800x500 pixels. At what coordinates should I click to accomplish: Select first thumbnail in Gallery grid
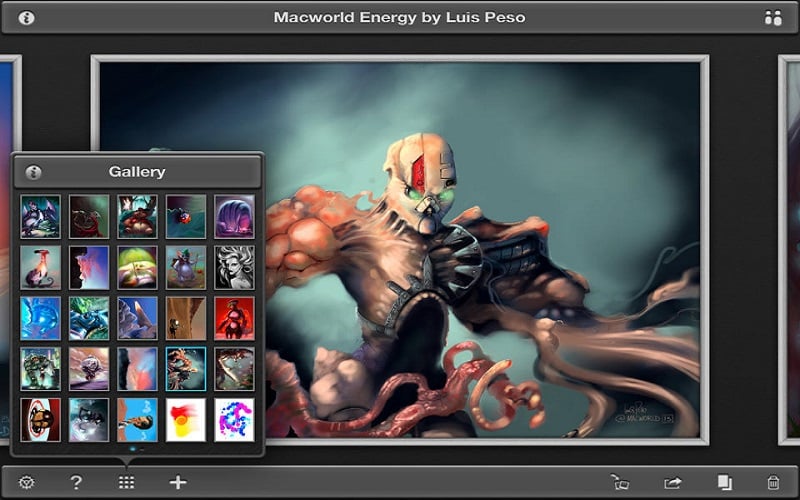coord(40,216)
